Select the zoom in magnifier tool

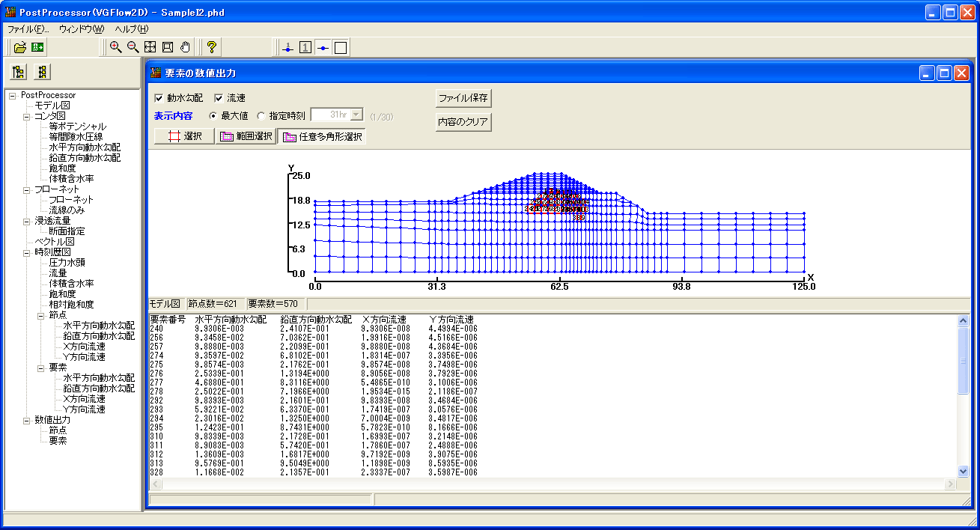(115, 47)
